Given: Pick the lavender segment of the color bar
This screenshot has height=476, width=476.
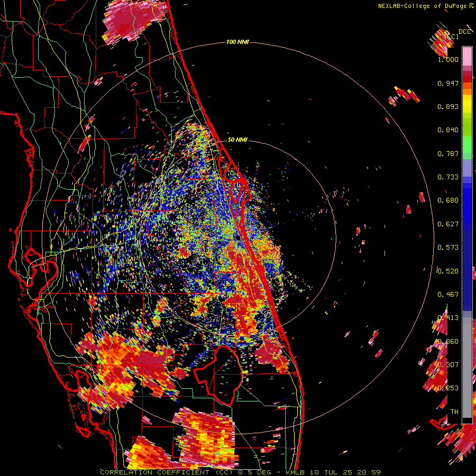Looking at the screenshot, I should point(467,169).
